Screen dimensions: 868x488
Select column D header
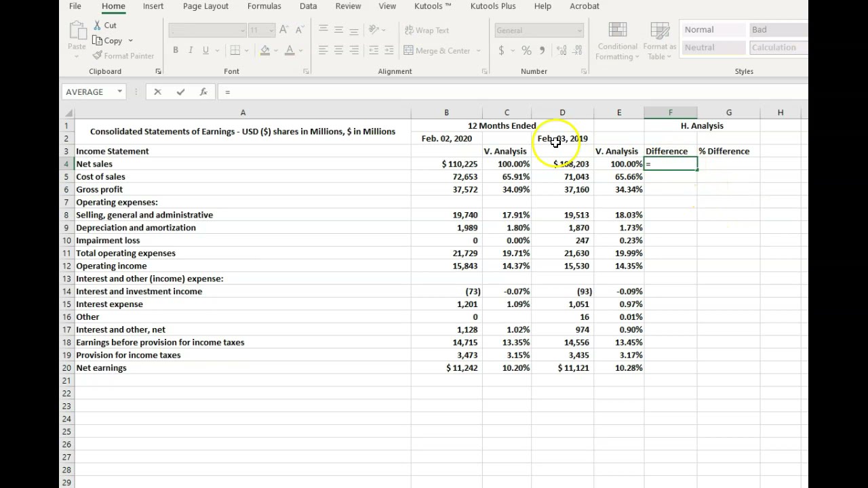(x=562, y=113)
